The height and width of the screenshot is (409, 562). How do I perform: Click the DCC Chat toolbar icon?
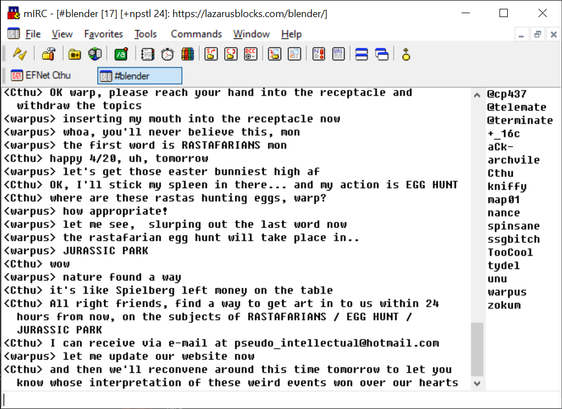pyautogui.click(x=231, y=54)
